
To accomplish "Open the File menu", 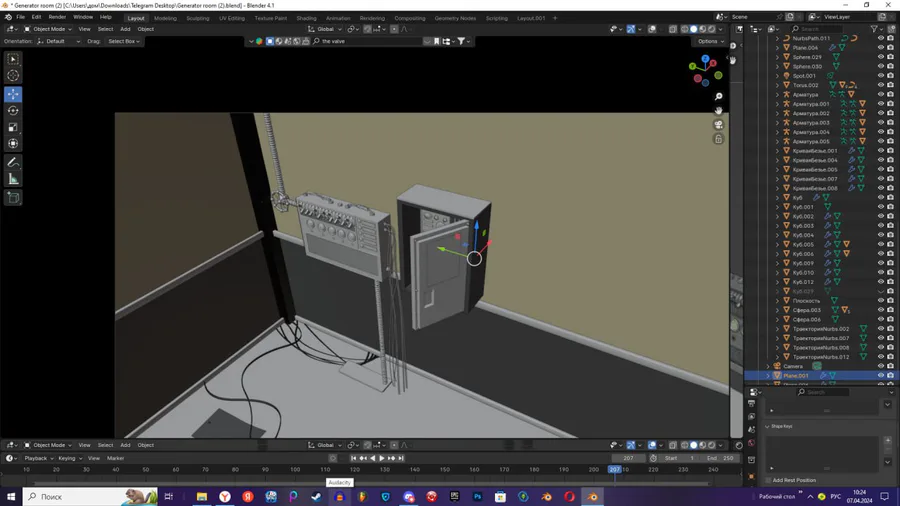I will [x=20, y=17].
